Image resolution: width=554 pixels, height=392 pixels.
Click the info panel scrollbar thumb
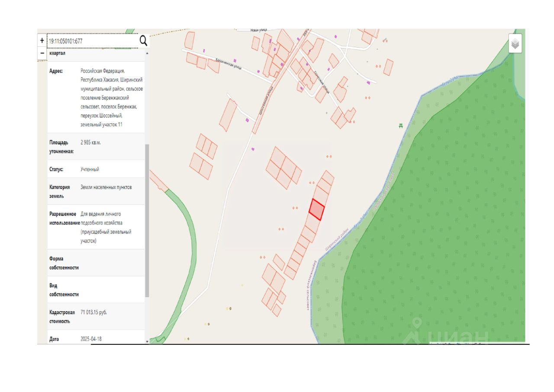(x=147, y=221)
